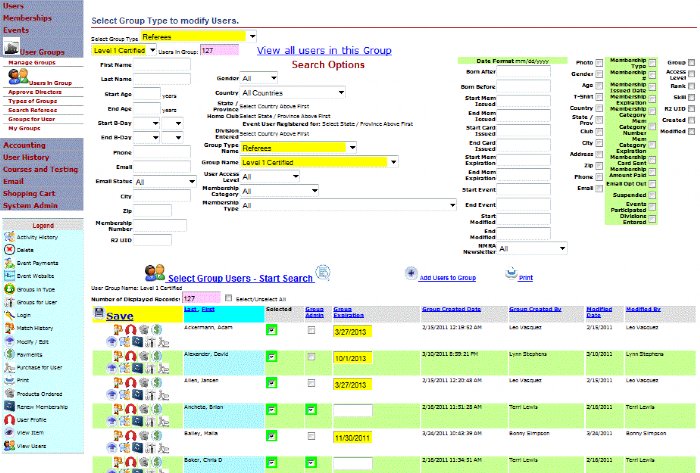Expand the Country dropdown
Screen dimensions: 700x473
pos(293,93)
